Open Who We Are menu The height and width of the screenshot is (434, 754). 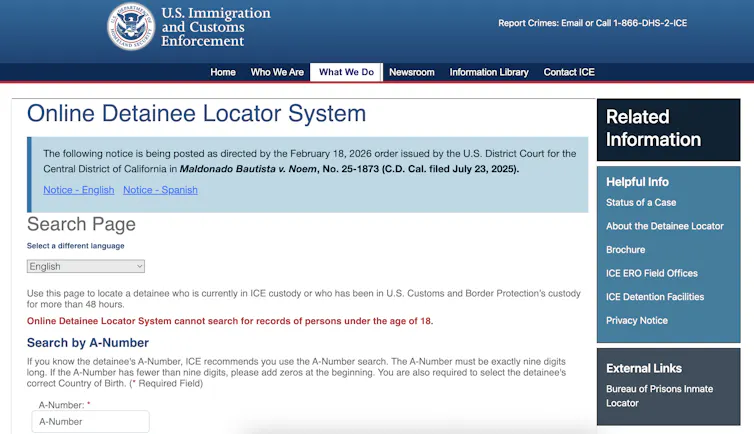(x=277, y=72)
